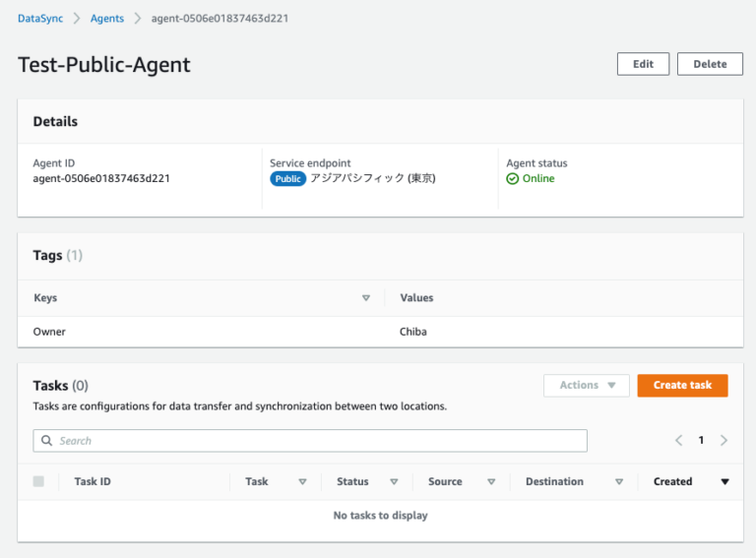Select page 1 in pagination
The height and width of the screenshot is (558, 756).
pos(701,440)
